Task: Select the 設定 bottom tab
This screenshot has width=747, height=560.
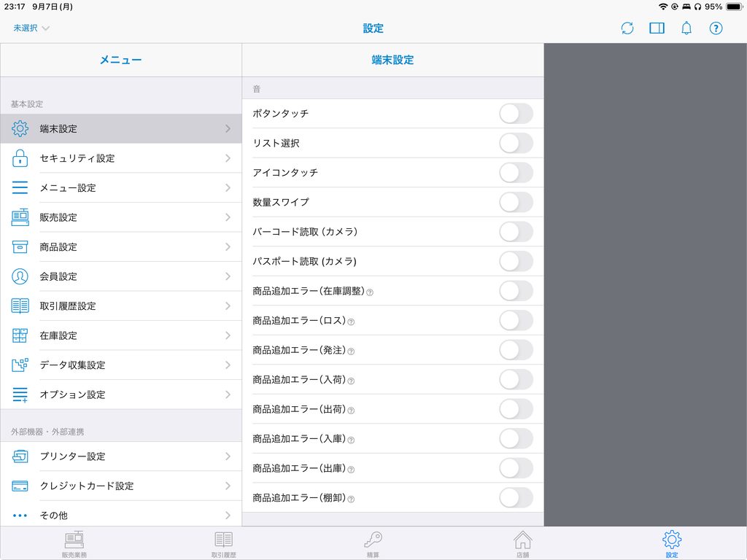Action: click(672, 544)
